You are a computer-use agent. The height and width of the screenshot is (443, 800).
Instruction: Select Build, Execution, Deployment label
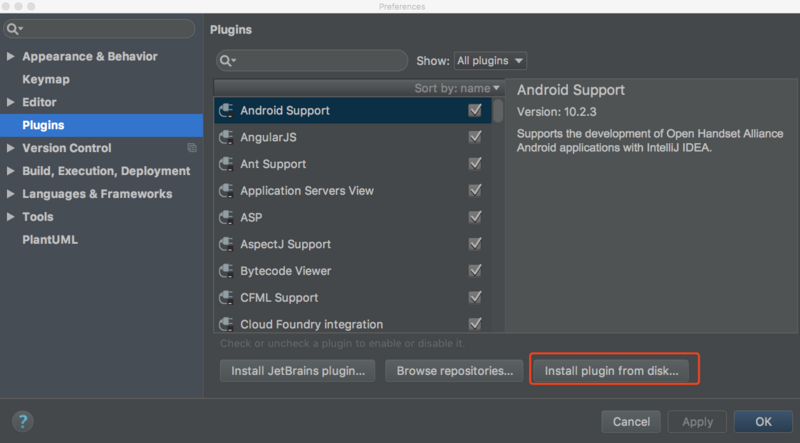click(106, 171)
